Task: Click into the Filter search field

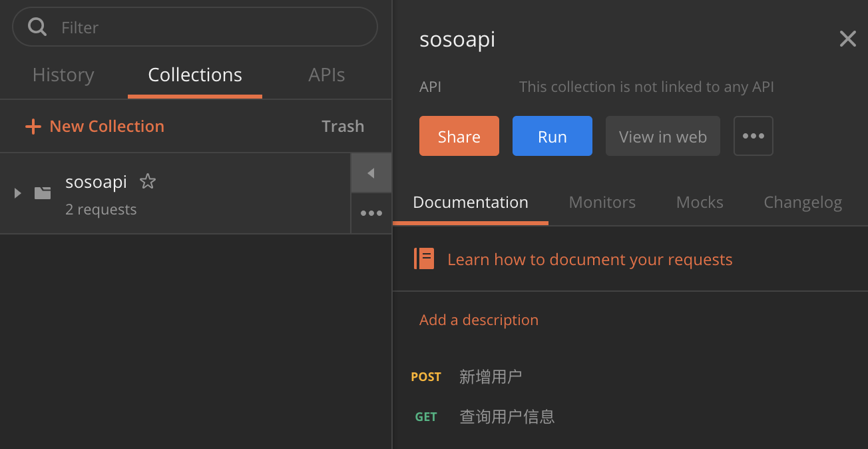Action: (x=195, y=27)
